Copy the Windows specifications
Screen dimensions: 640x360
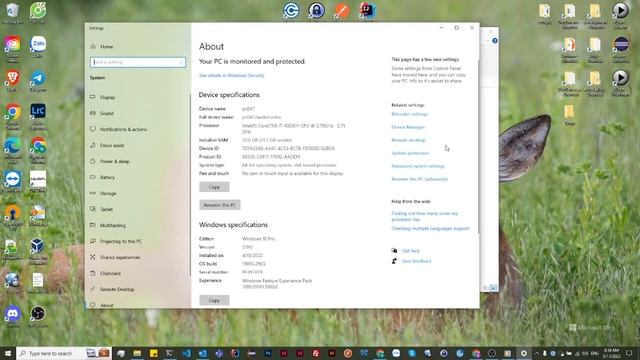(214, 300)
